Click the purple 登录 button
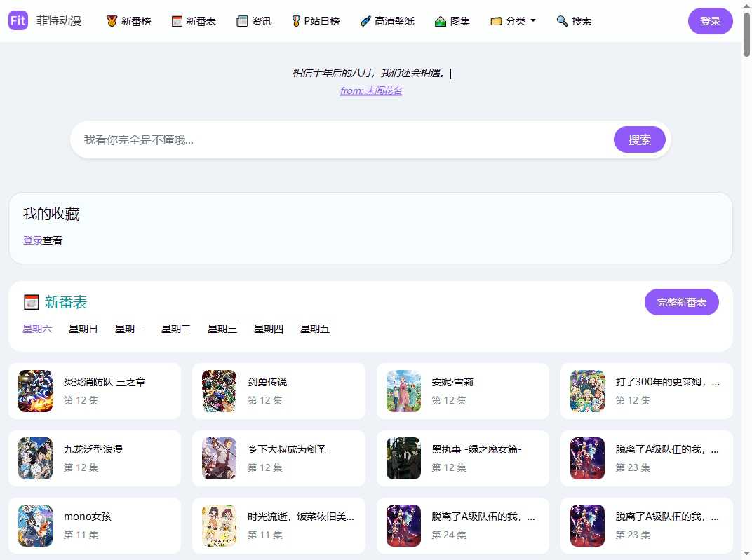The width and height of the screenshot is (752, 560). [x=710, y=20]
